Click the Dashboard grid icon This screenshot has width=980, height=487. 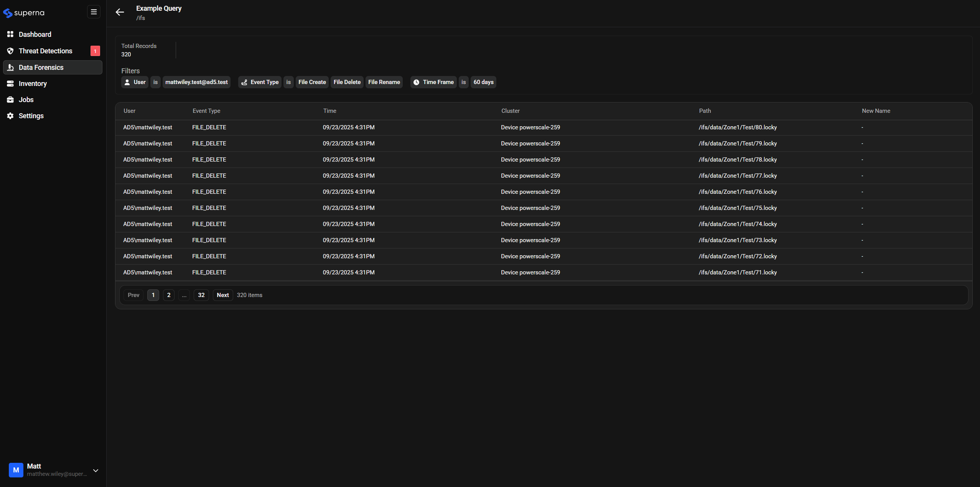[x=10, y=35]
